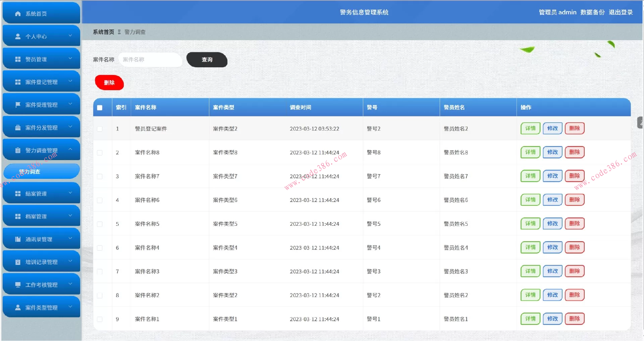Click the home icon beside 系统首页
This screenshot has width=644, height=341.
(17, 13)
